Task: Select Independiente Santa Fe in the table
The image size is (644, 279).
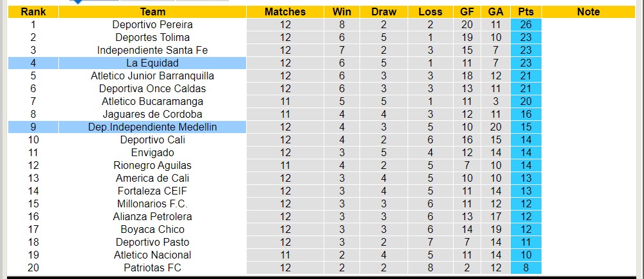Action: [x=153, y=50]
